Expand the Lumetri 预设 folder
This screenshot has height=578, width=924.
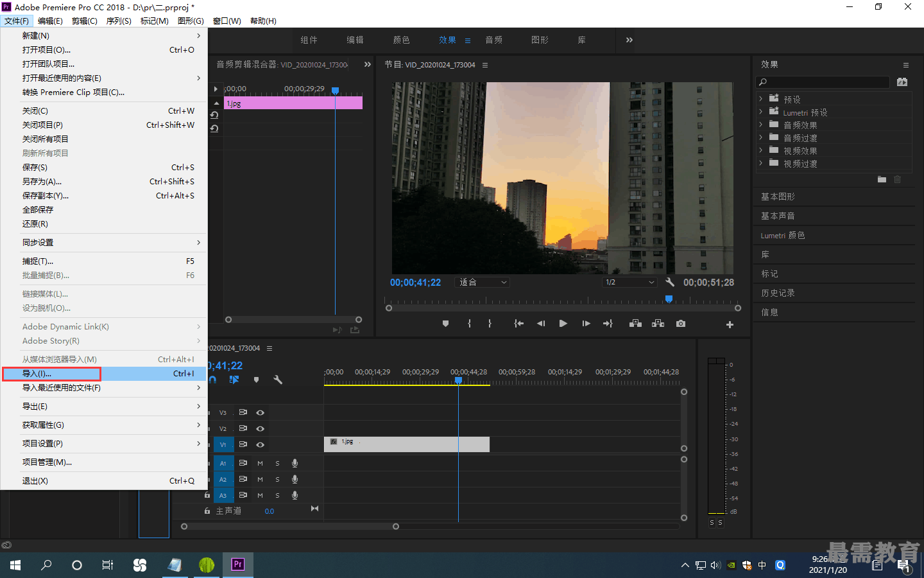coord(761,112)
